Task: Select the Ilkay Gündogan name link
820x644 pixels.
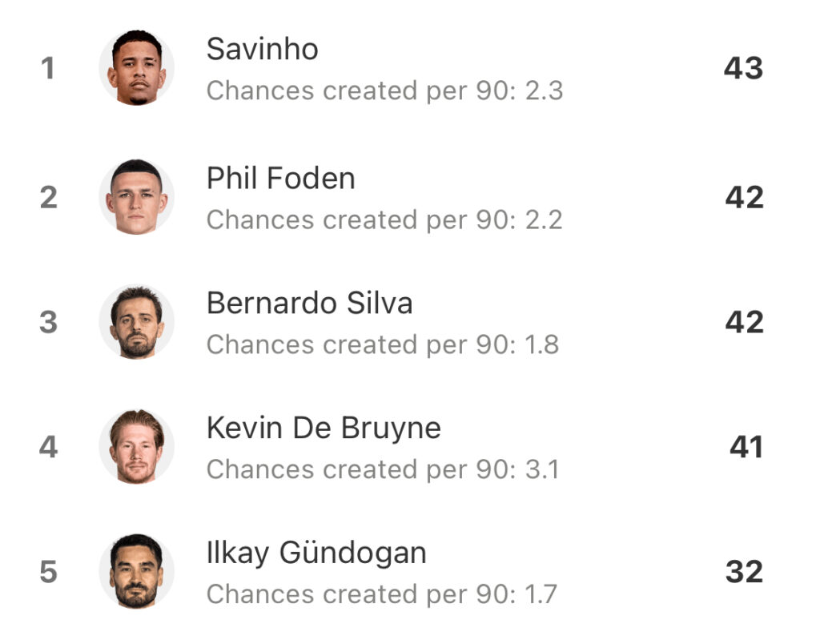Action: [316, 553]
